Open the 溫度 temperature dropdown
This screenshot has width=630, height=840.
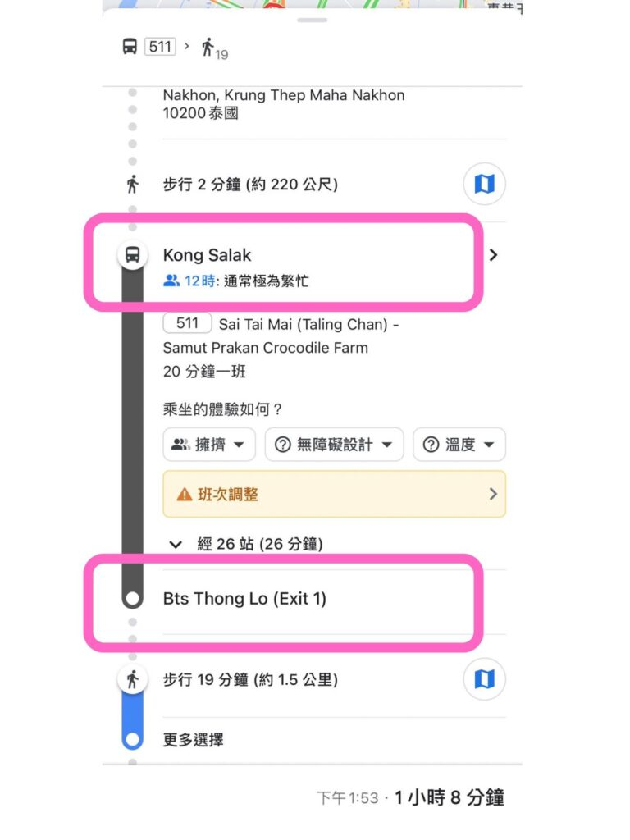pyautogui.click(x=459, y=445)
